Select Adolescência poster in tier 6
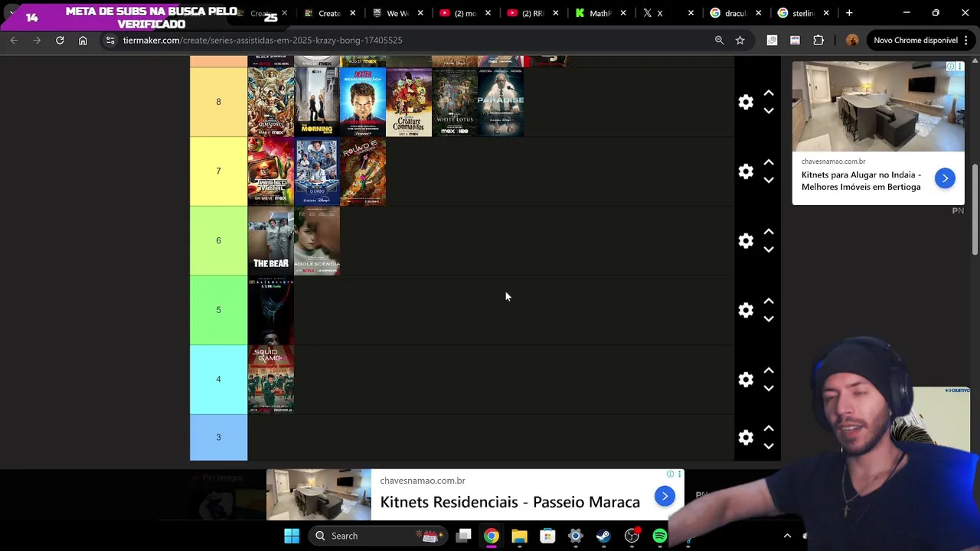 pos(317,240)
